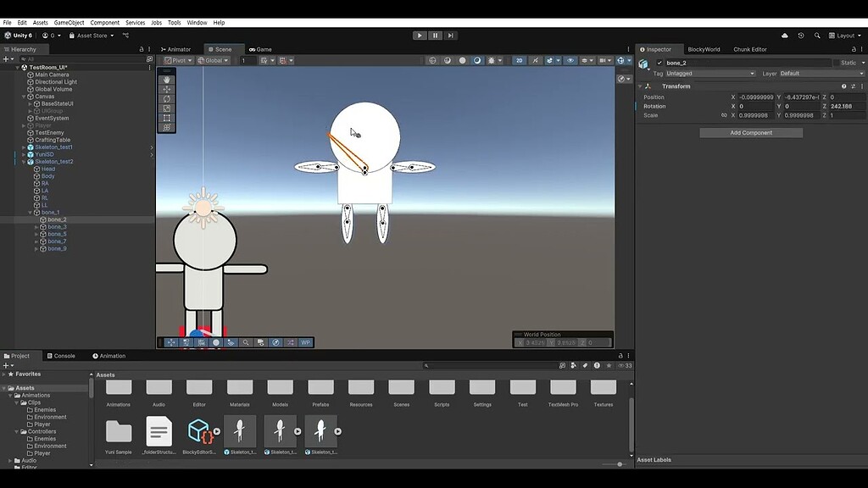868x488 pixels.
Task: Select the search tool in scene overlay toolbar
Action: tap(246, 342)
